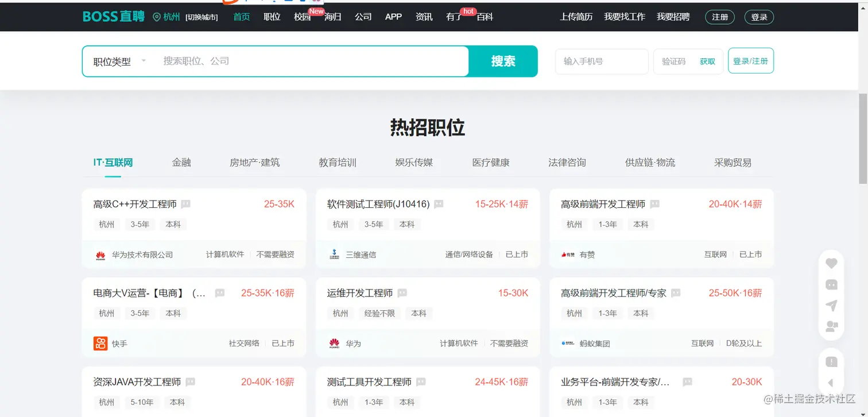Click the exclamation feedback icon in sidebar

[831, 362]
